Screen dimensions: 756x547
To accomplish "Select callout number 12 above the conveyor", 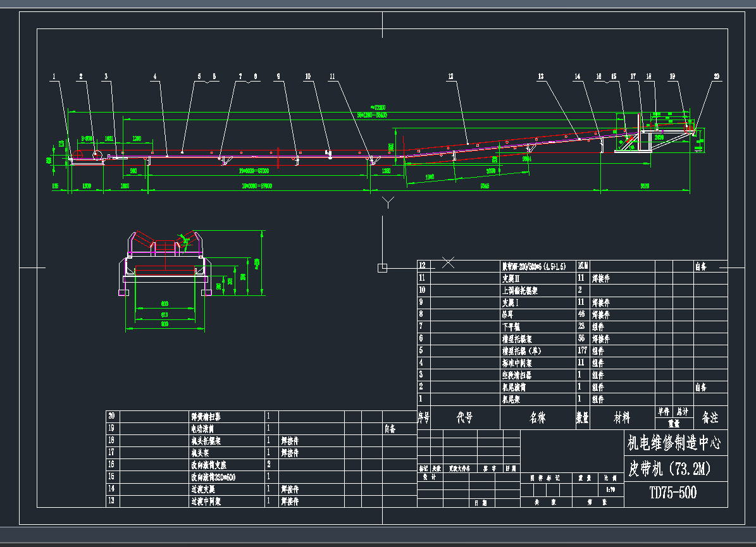I will (x=451, y=76).
